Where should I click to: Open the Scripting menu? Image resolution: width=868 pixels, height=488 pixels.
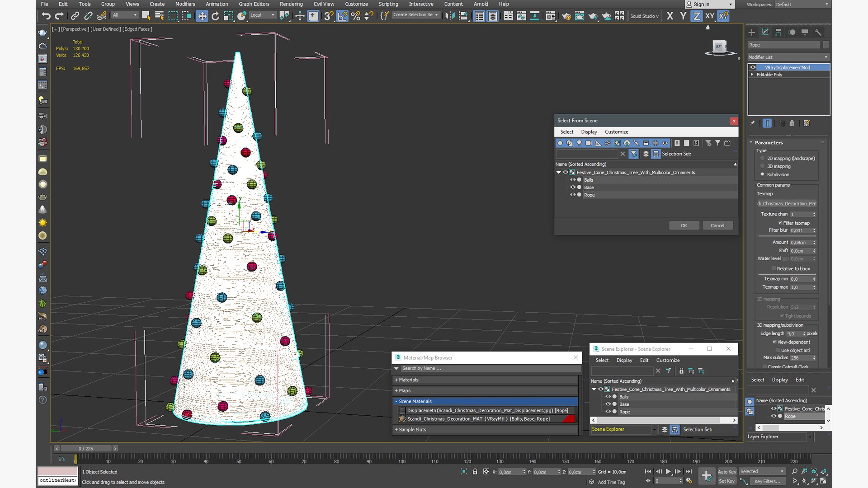(x=388, y=4)
